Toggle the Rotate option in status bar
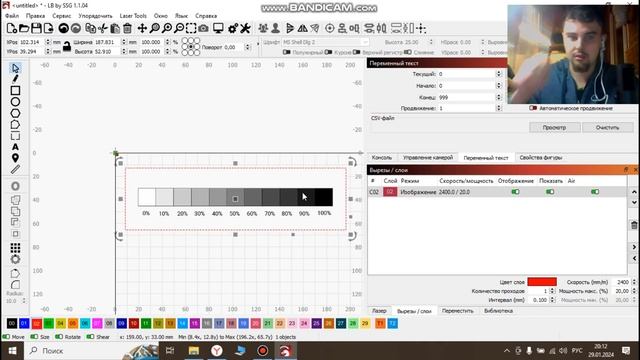Screen dimensions: 640x360 59,337
